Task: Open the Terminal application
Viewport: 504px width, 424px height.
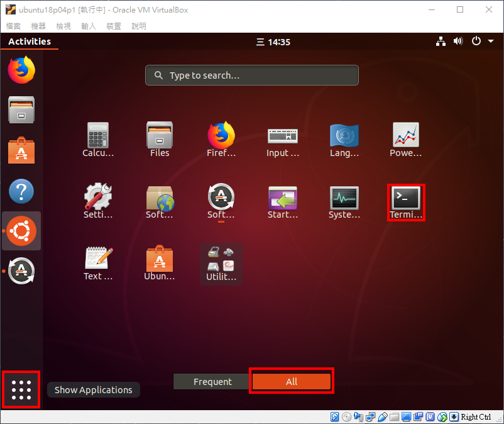Action: [406, 203]
